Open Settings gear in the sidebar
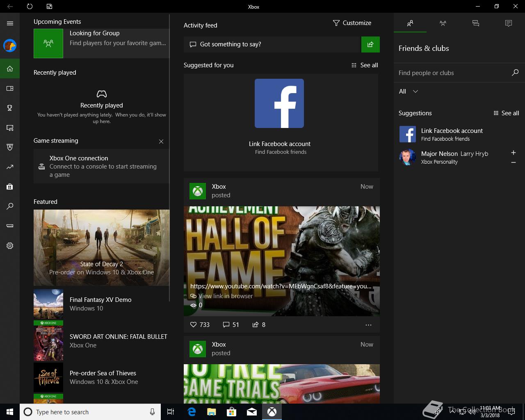Image resolution: width=525 pixels, height=420 pixels. click(10, 246)
